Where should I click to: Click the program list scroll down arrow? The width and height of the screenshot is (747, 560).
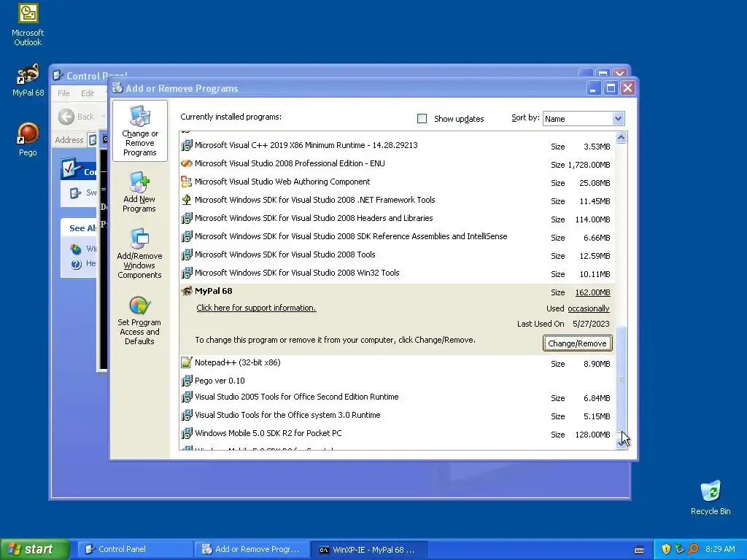(x=622, y=443)
